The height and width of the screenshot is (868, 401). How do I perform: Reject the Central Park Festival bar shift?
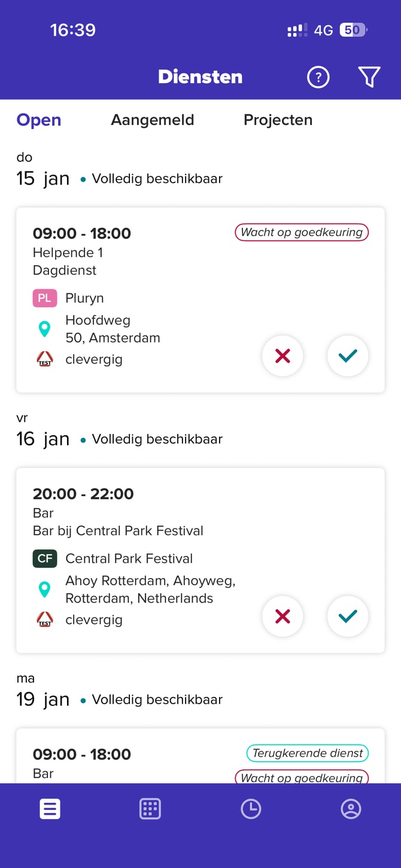pos(282,617)
